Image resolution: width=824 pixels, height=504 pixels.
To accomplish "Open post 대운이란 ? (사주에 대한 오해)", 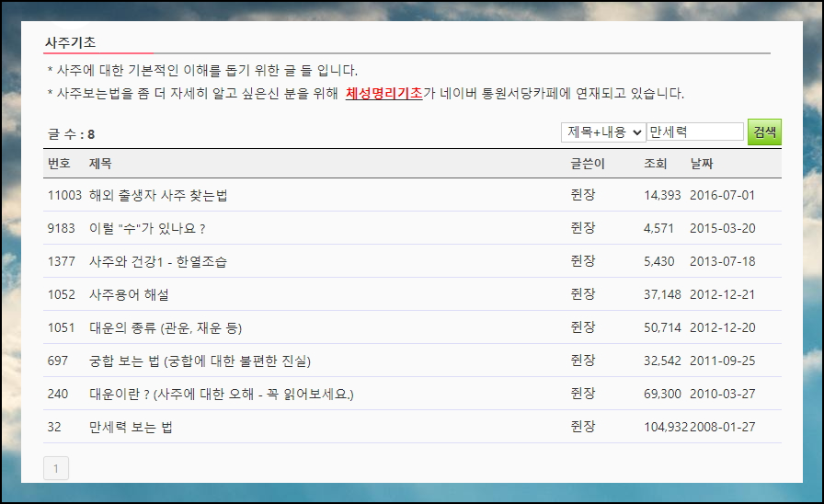I will tap(222, 395).
